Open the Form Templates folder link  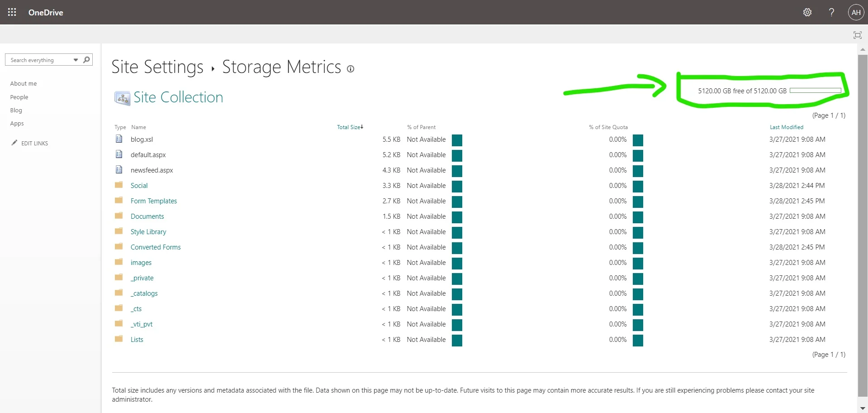153,201
